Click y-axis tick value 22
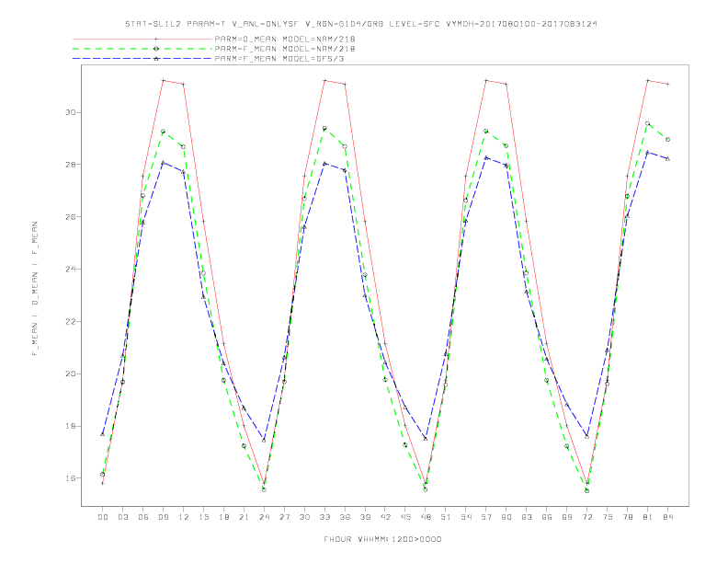 click(x=71, y=321)
